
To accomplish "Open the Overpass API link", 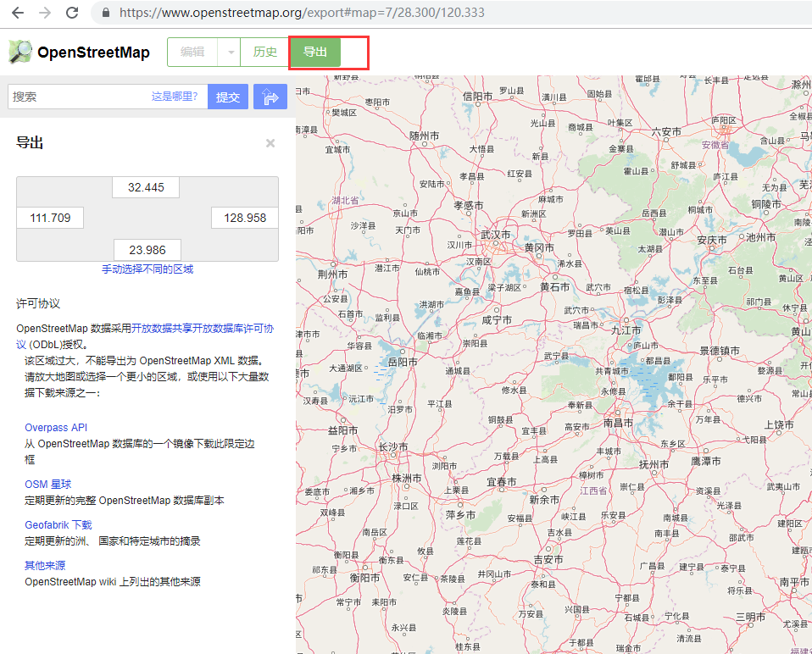I will [x=56, y=427].
